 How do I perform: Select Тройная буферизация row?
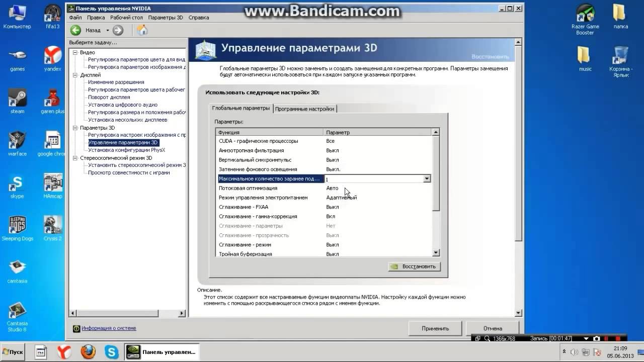(324, 254)
